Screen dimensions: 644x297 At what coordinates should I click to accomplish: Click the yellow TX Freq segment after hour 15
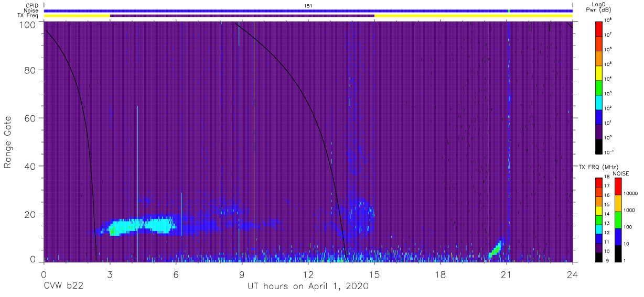[474, 16]
